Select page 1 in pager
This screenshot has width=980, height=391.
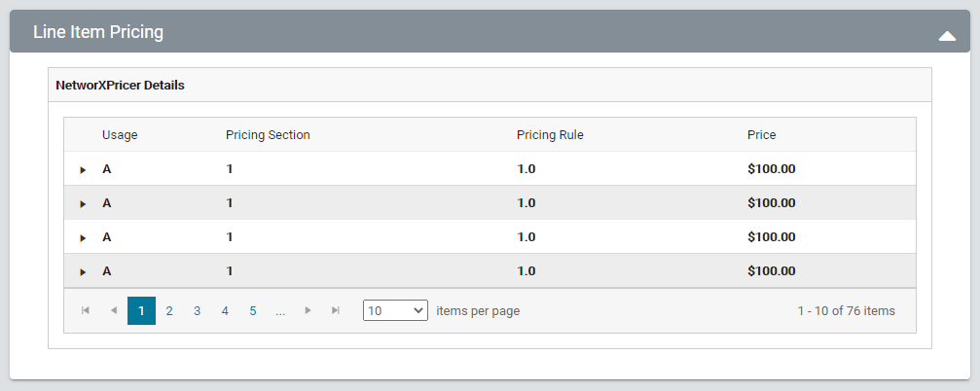coord(141,311)
